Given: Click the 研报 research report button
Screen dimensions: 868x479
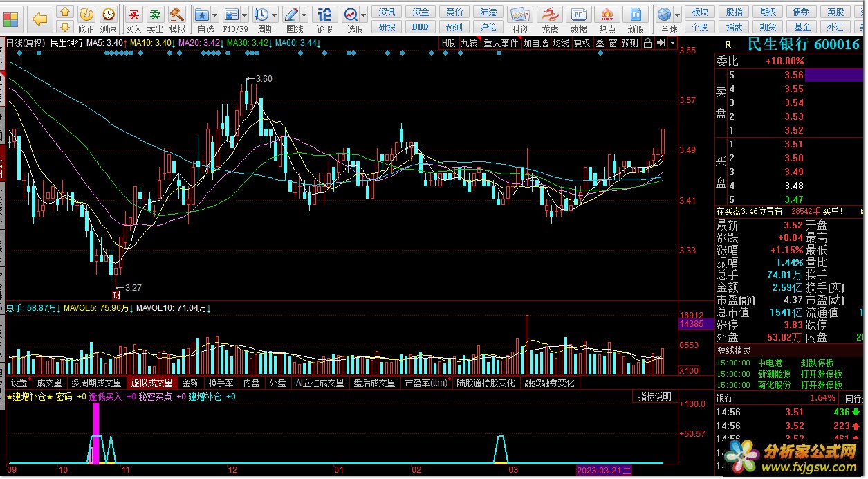Looking at the screenshot, I should tap(387, 27).
